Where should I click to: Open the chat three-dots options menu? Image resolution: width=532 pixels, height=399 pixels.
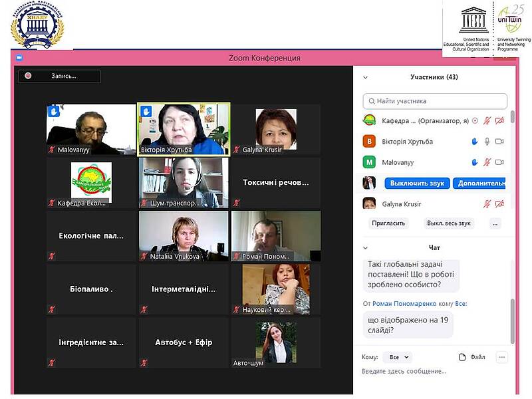(x=501, y=357)
